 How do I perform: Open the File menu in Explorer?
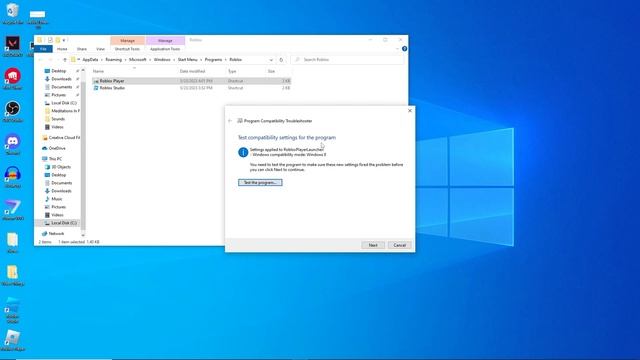point(43,49)
